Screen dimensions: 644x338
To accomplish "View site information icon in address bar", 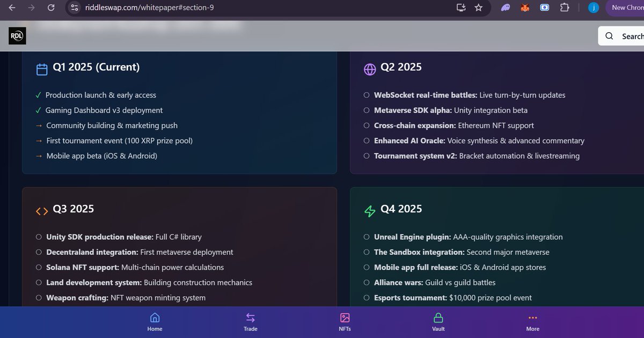I will coord(75,8).
